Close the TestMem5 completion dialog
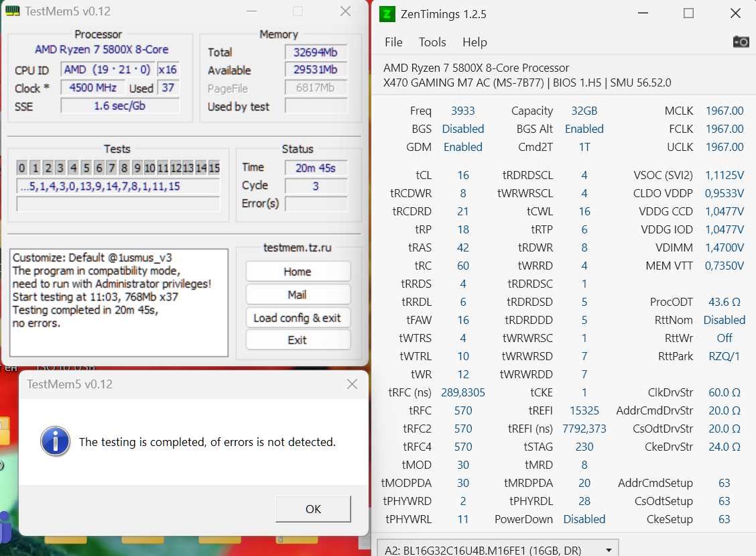 (x=353, y=384)
